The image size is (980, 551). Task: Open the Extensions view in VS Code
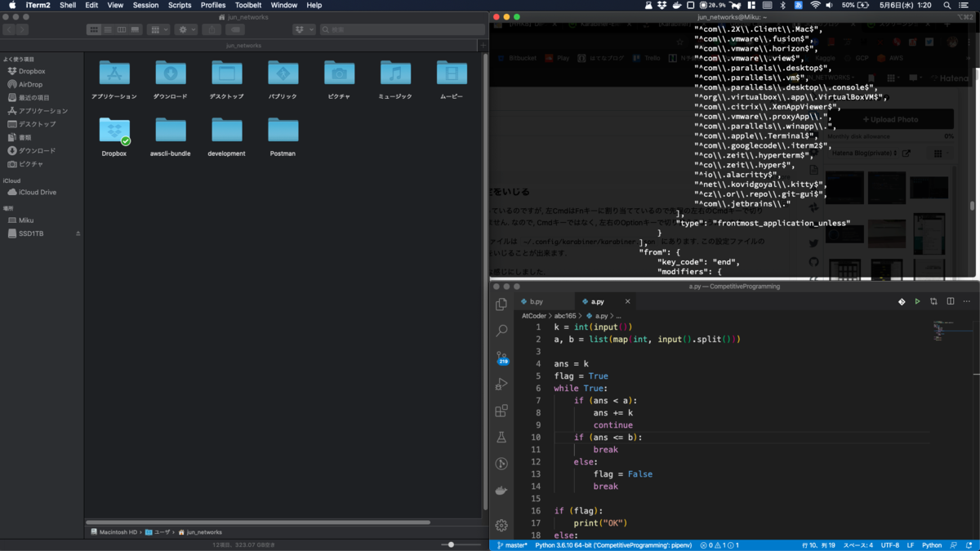(x=501, y=411)
